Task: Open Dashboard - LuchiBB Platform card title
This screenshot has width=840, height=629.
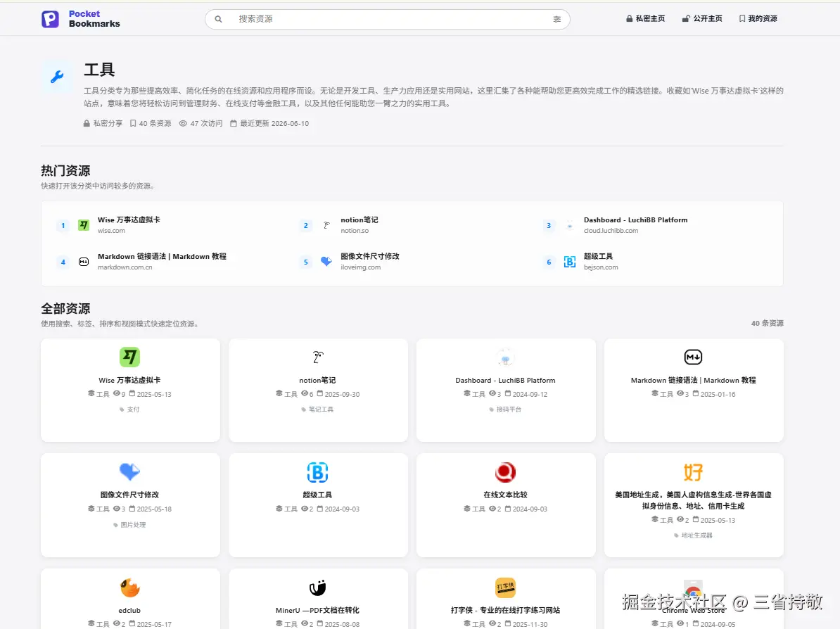Action: click(505, 380)
